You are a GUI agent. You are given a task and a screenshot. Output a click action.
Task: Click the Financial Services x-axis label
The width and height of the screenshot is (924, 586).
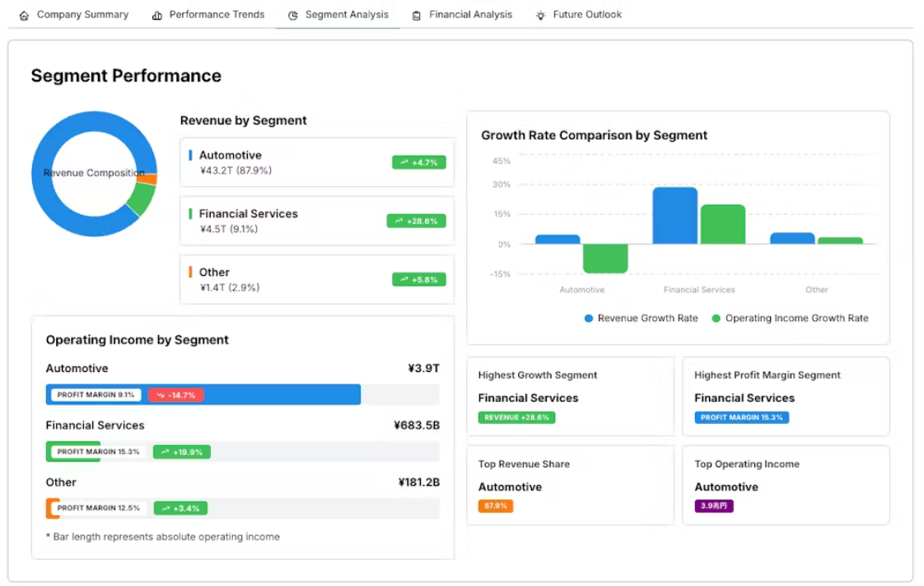[x=699, y=290]
